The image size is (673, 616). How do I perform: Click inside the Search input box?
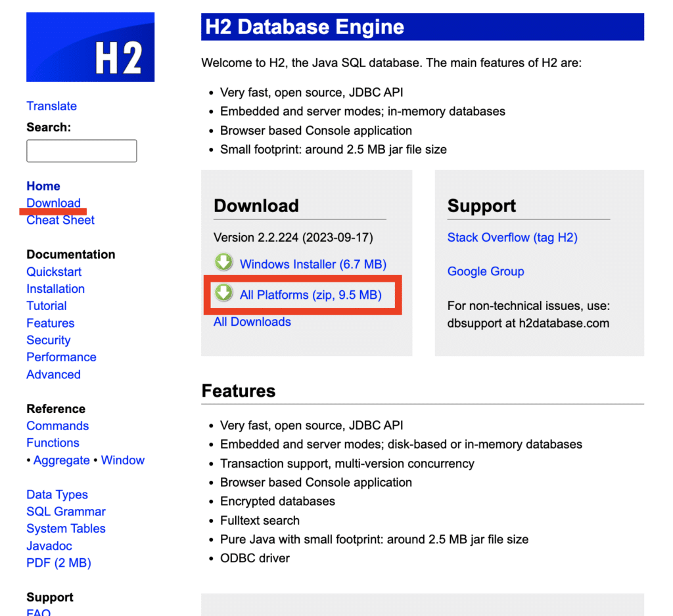[81, 151]
